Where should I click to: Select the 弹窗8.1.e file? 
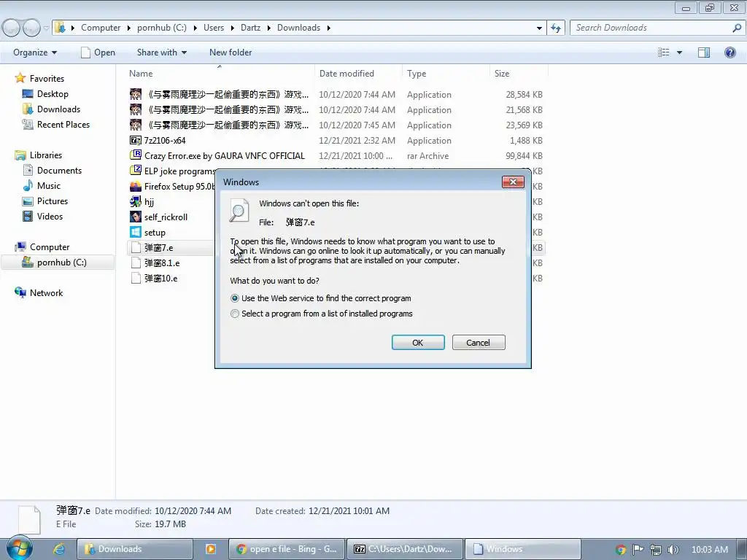point(162,262)
